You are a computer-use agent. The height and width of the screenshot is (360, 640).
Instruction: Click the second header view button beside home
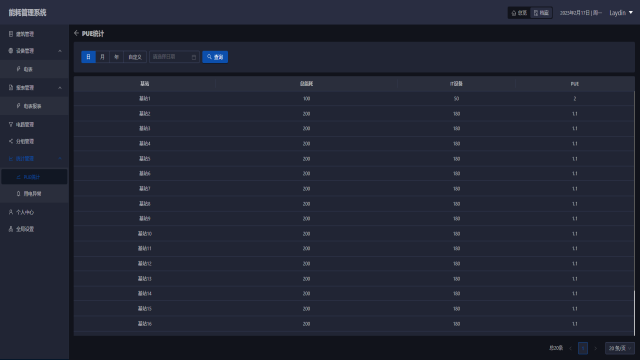[541, 13]
